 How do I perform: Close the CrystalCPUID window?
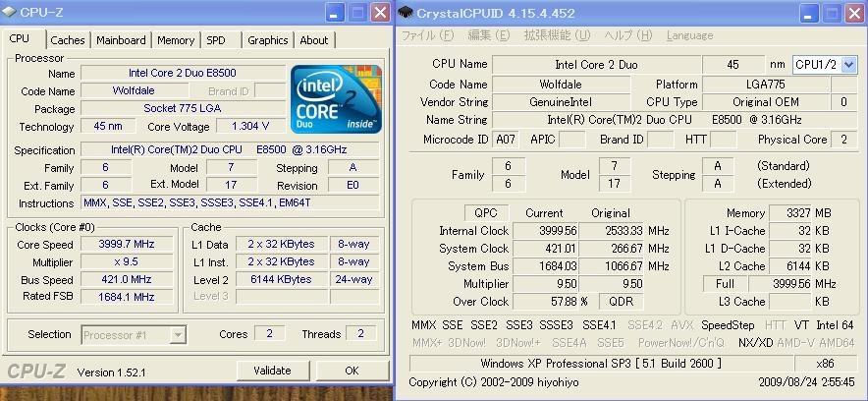(854, 12)
